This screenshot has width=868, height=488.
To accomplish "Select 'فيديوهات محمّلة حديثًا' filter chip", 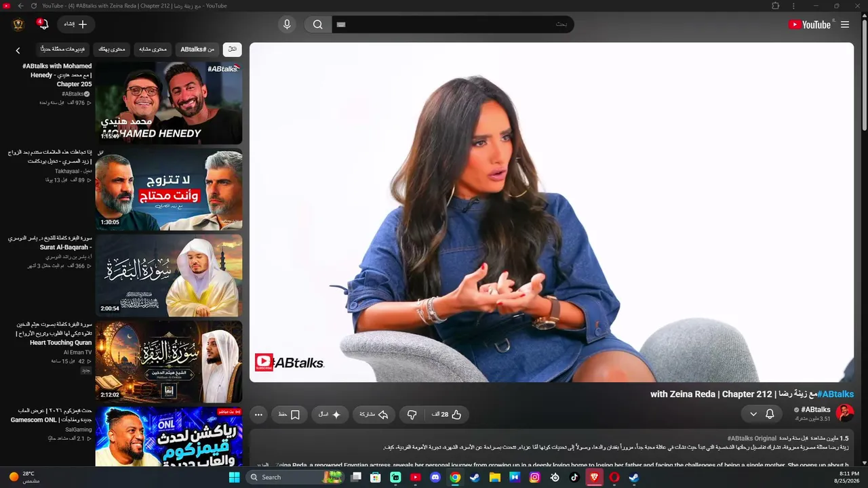I will 62,49.
